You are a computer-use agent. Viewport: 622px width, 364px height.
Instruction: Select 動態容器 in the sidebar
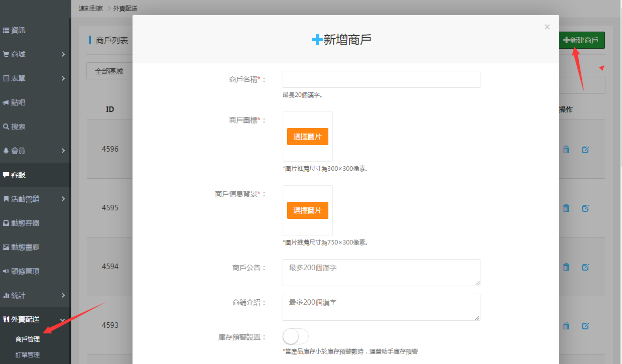pos(35,223)
